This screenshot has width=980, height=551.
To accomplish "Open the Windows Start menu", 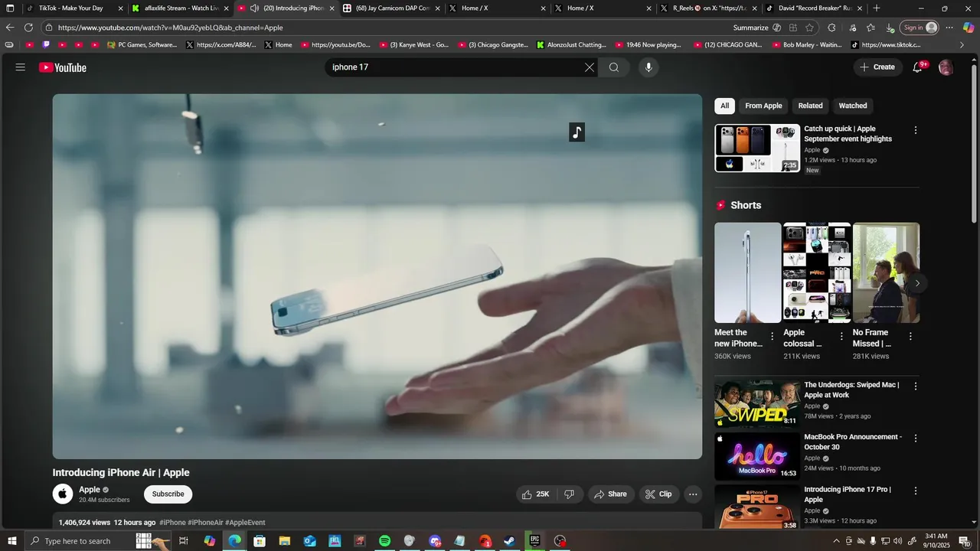I will (x=11, y=541).
